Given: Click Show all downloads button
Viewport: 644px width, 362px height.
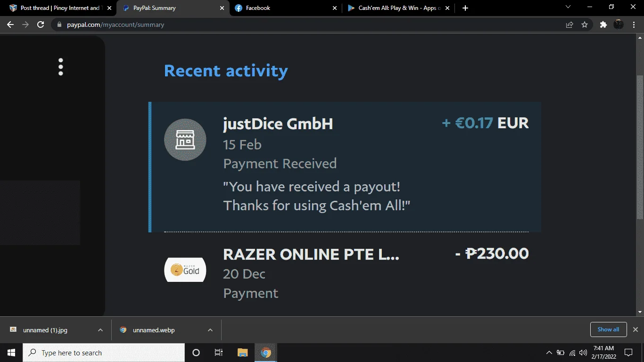Looking at the screenshot, I should click(x=608, y=329).
